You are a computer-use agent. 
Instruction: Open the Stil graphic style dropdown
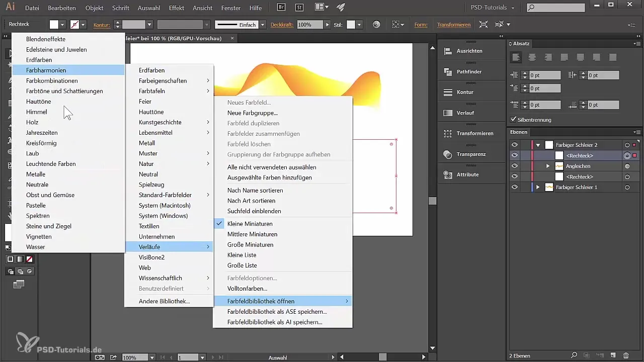pyautogui.click(x=359, y=25)
